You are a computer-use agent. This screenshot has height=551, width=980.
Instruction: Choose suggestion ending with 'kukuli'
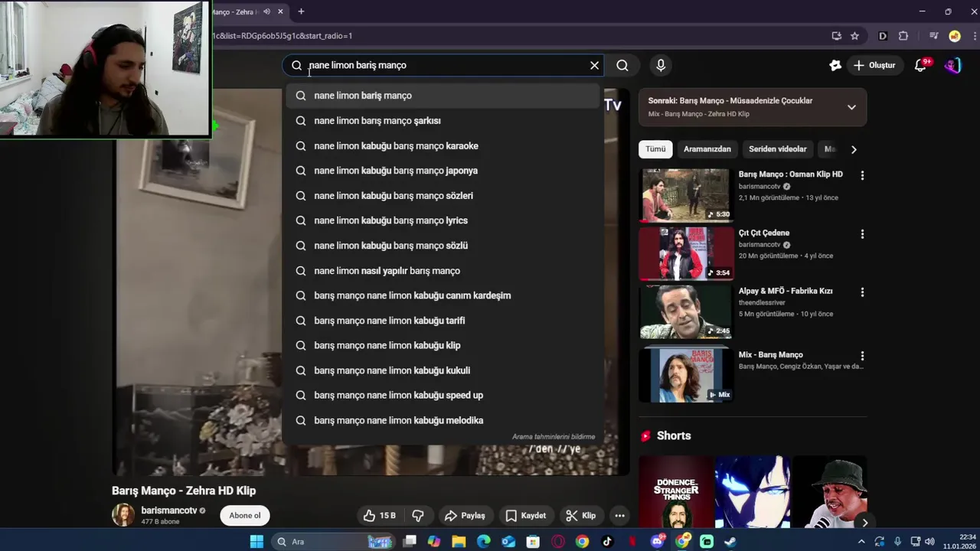coord(443,370)
